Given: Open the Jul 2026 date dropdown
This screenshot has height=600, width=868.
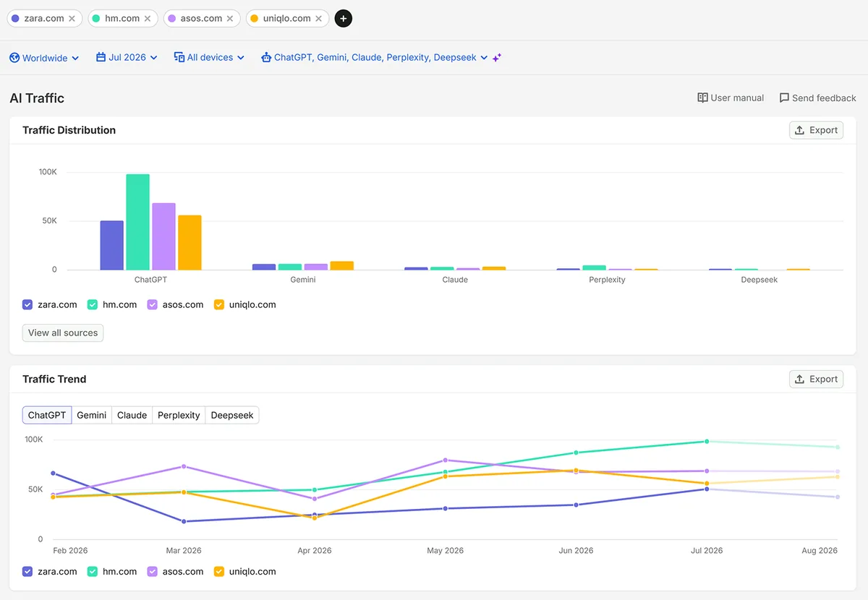Looking at the screenshot, I should coord(127,57).
